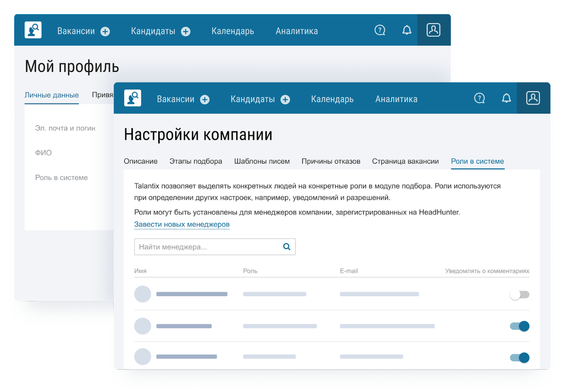Screen dimensions: 570x392
Task: Go to the Аналитика section
Action: [396, 99]
